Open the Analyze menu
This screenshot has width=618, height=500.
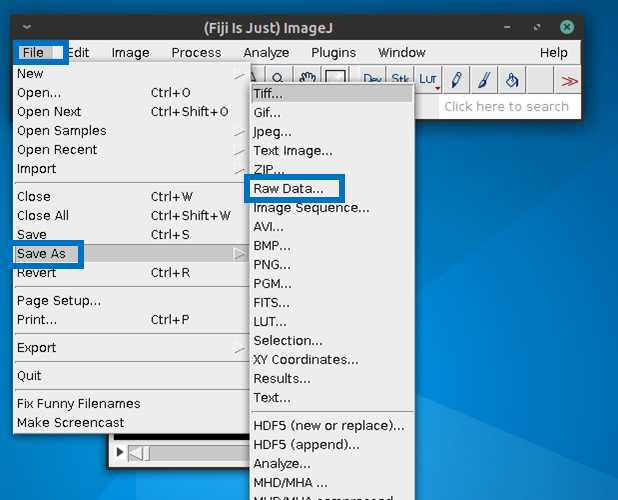(x=266, y=52)
